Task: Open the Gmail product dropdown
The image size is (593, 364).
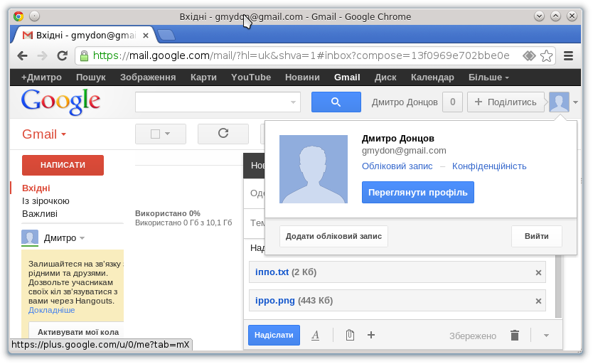Action: point(44,134)
